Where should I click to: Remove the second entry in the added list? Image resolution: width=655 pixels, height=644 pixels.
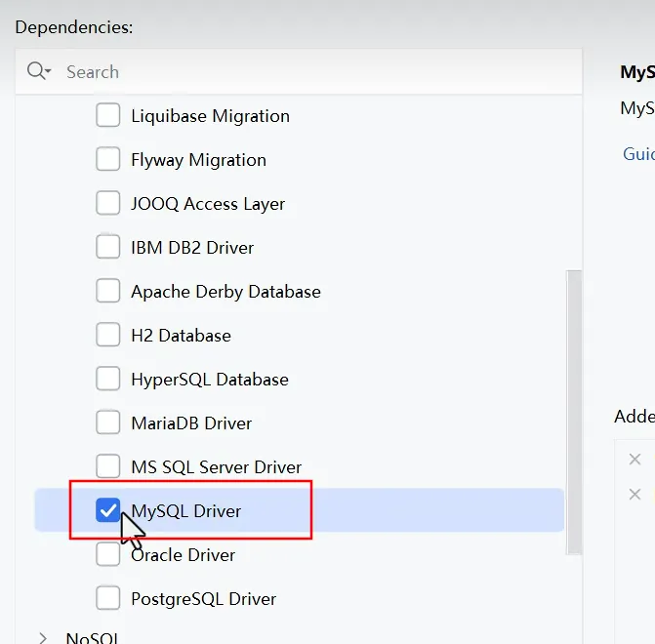(x=635, y=494)
